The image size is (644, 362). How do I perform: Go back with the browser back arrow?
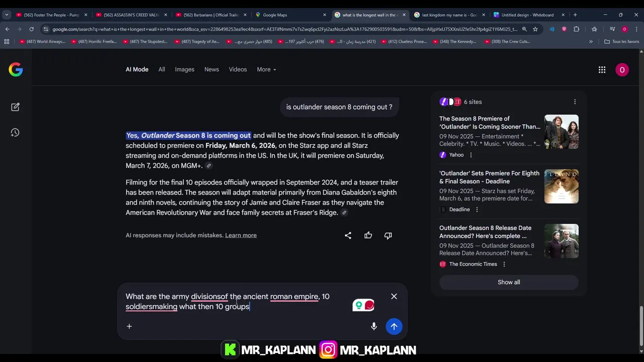[x=7, y=29]
